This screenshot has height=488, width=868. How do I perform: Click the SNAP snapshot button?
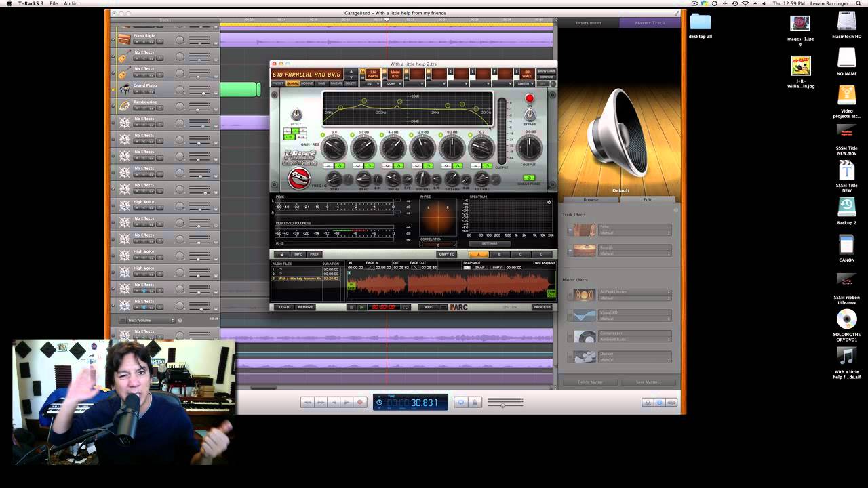480,268
